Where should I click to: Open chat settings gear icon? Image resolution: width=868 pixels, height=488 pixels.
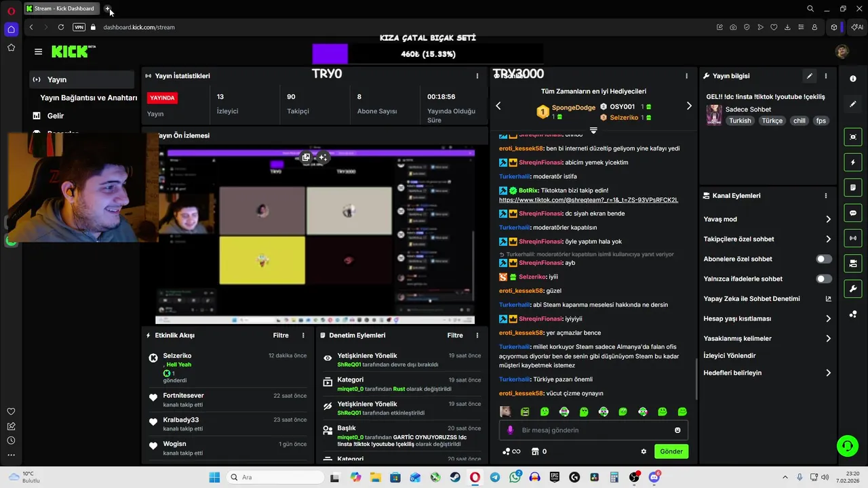[x=644, y=451]
